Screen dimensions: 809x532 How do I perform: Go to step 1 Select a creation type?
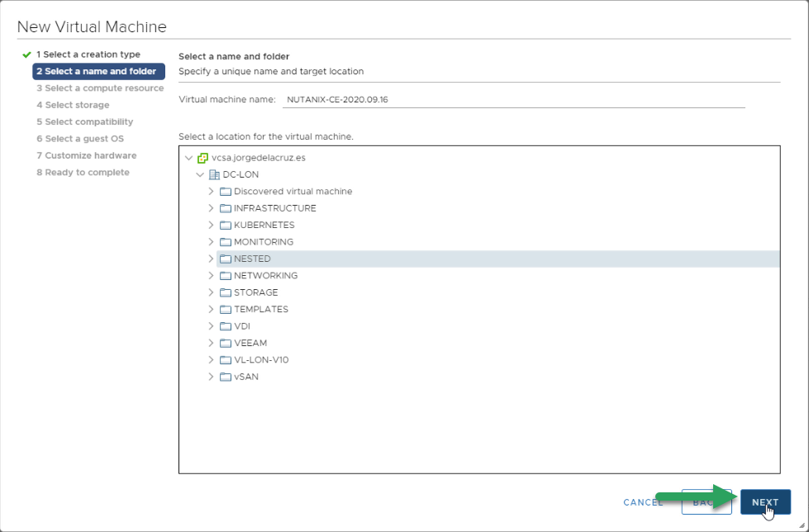(88, 55)
